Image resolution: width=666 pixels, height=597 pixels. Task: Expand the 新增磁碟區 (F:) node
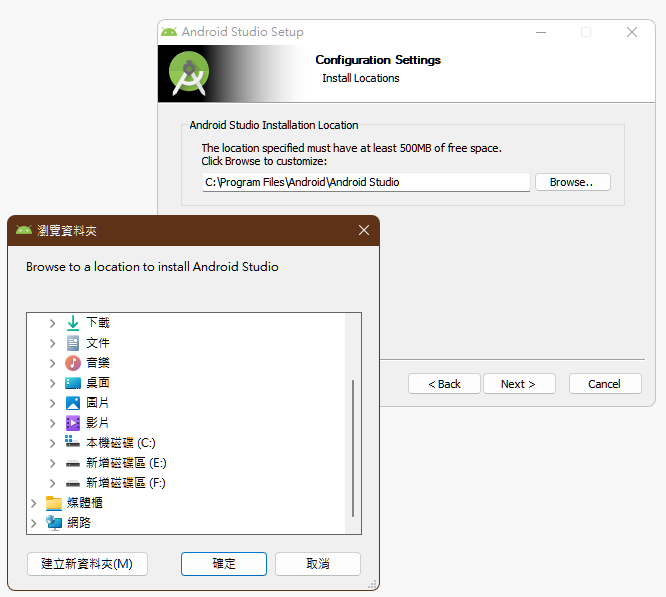pos(52,483)
